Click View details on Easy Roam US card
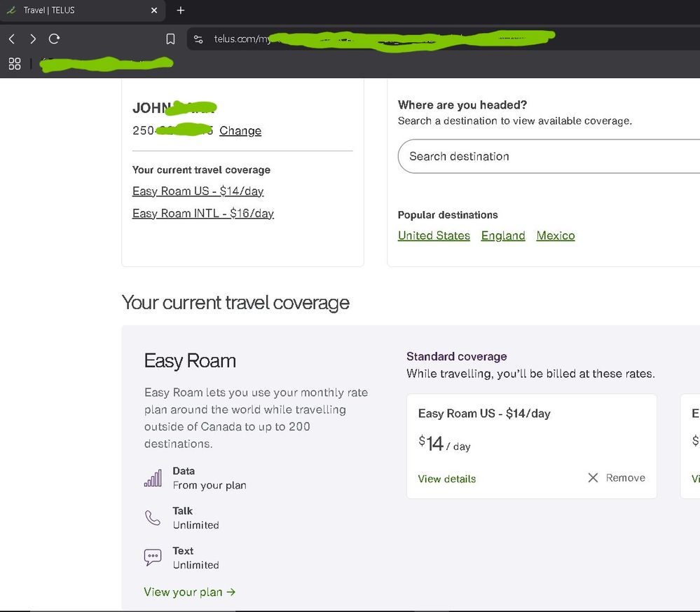The height and width of the screenshot is (612, 700). 447,479
